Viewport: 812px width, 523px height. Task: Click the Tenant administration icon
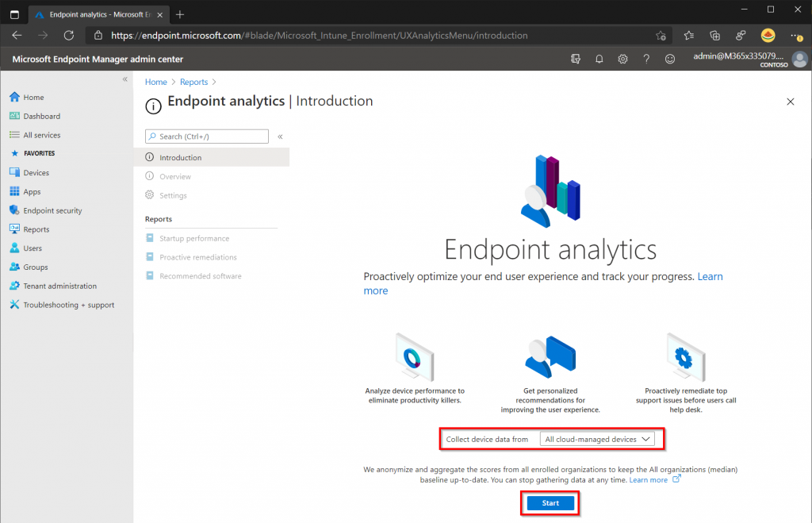coord(14,286)
